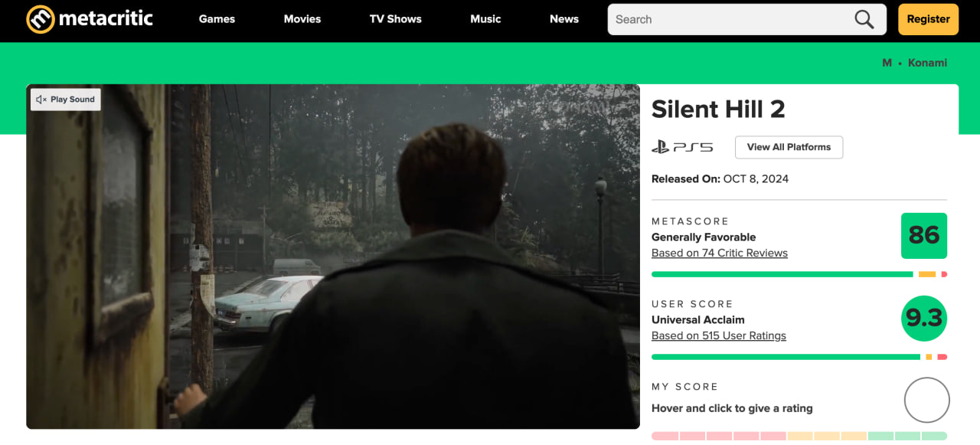Open the 515 User Ratings link
The image size is (980, 445).
718,335
